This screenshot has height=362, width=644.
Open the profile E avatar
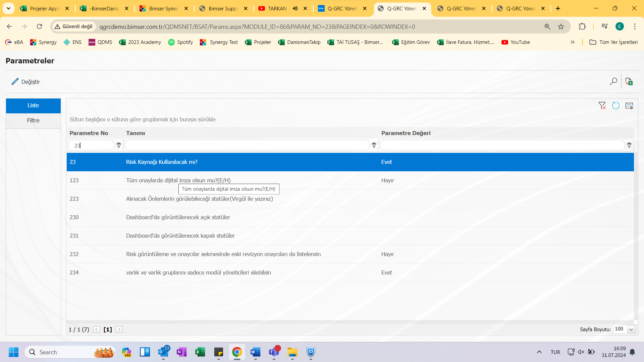pos(620,26)
